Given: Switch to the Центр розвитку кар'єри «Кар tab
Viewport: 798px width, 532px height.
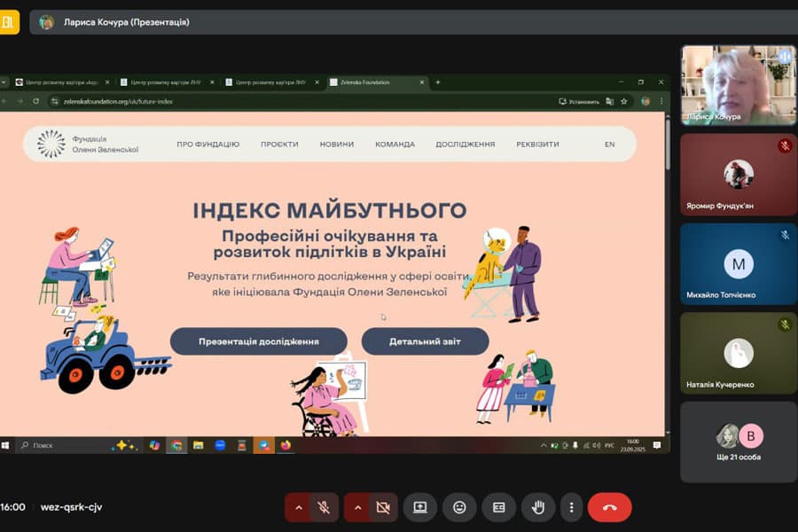Looking at the screenshot, I should click(61, 82).
